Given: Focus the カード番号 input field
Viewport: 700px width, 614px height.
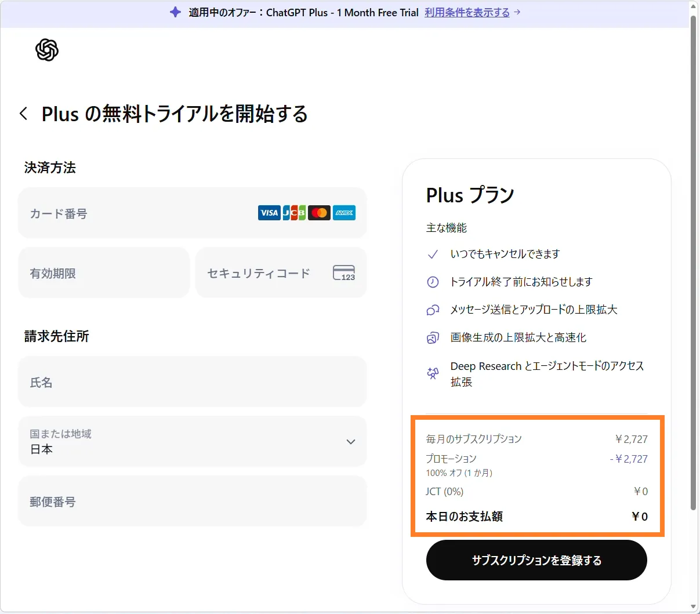Looking at the screenshot, I should click(x=139, y=213).
